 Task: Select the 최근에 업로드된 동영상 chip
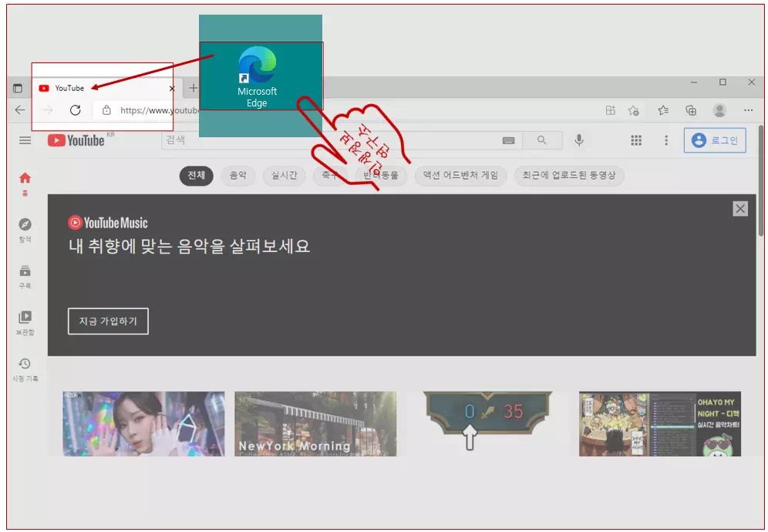tap(569, 175)
